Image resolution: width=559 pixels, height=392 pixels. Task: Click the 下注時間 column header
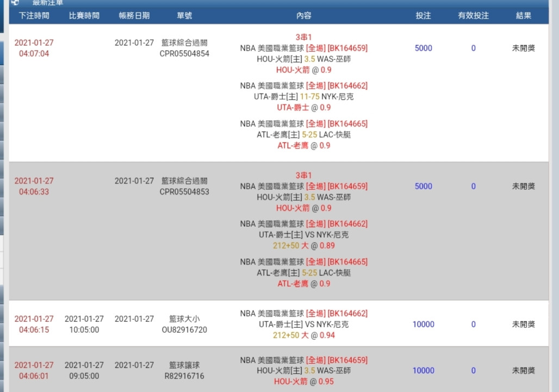pos(34,16)
